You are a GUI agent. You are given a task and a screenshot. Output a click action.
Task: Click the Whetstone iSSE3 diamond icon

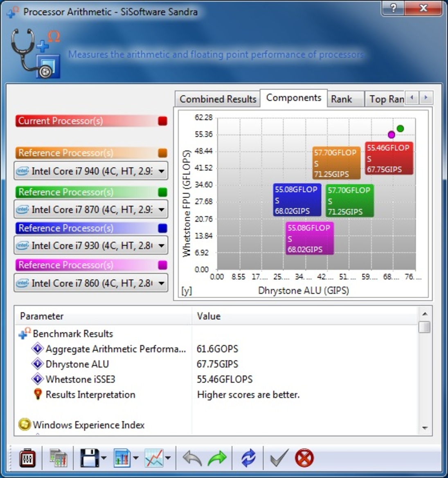coord(38,379)
